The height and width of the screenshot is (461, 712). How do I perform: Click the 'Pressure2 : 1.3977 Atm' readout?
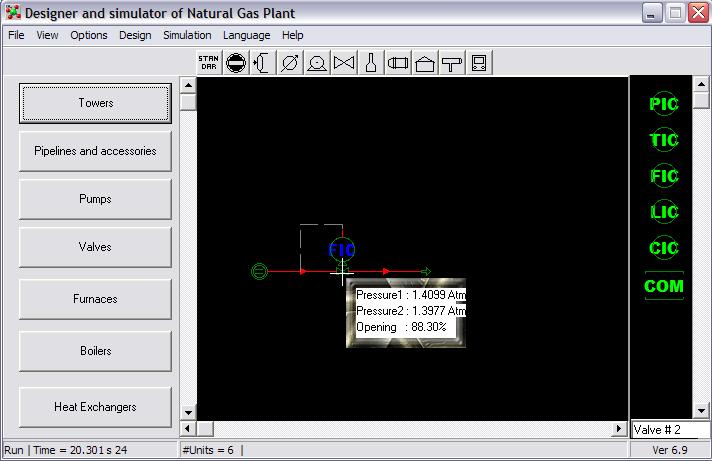[411, 311]
